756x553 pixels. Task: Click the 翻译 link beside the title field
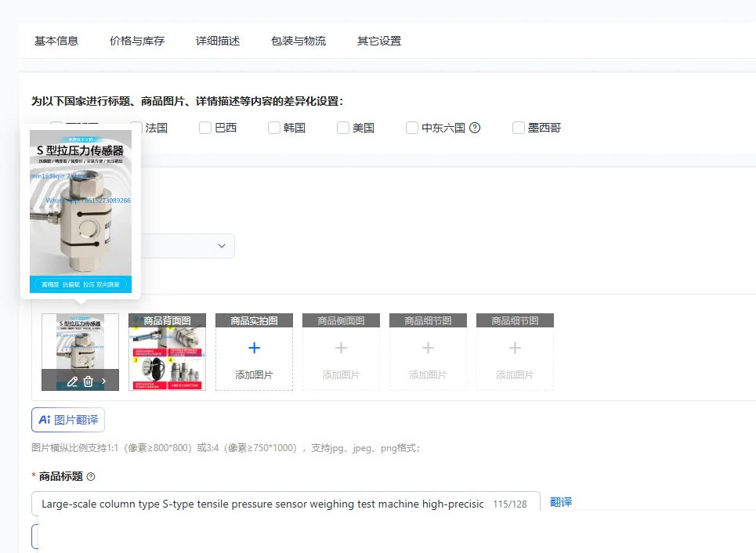pyautogui.click(x=561, y=502)
